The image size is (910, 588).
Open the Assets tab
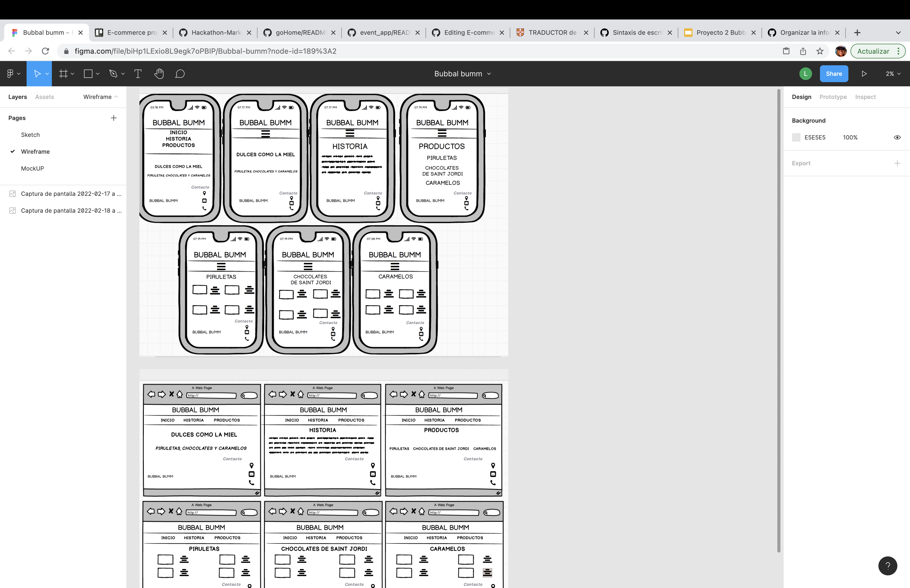coord(44,97)
